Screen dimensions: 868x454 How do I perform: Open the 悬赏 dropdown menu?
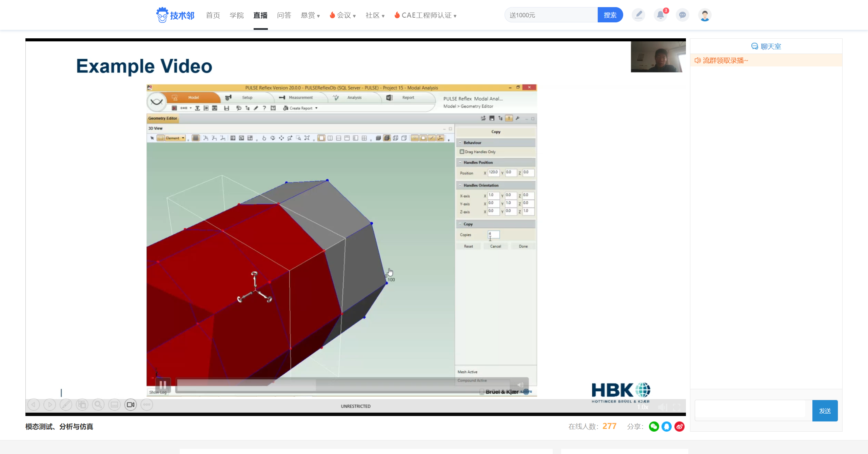310,15
